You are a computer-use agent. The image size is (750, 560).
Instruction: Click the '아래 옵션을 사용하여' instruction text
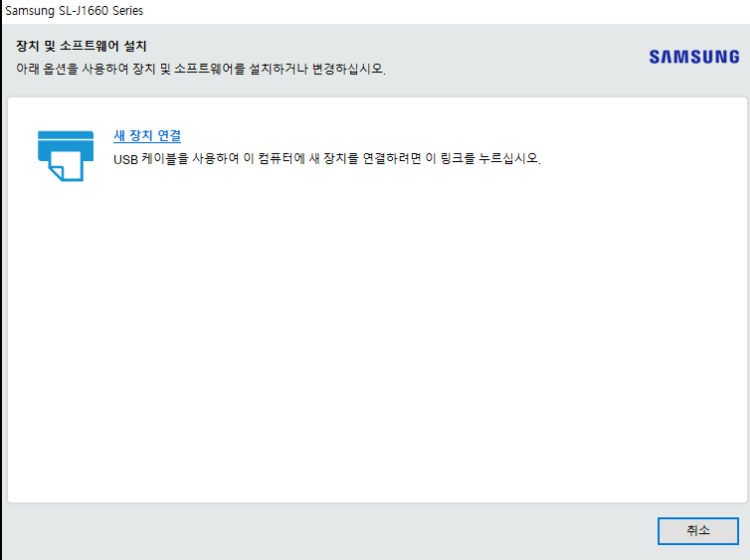tap(201, 69)
